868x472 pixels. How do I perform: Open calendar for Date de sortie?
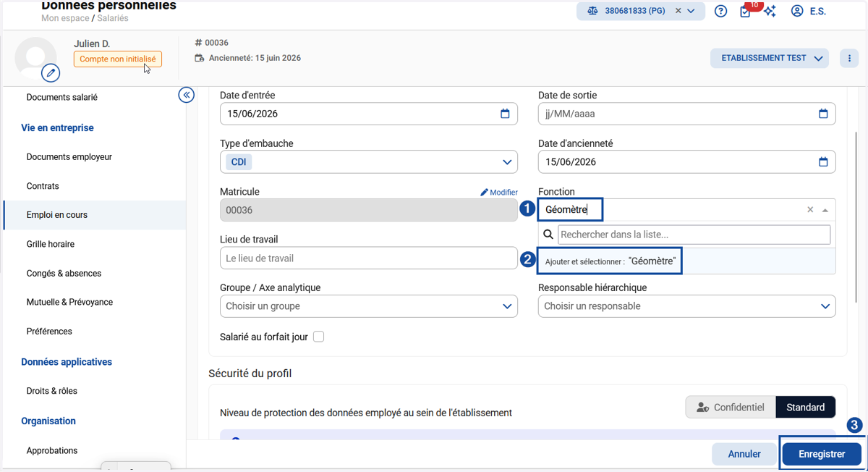823,114
